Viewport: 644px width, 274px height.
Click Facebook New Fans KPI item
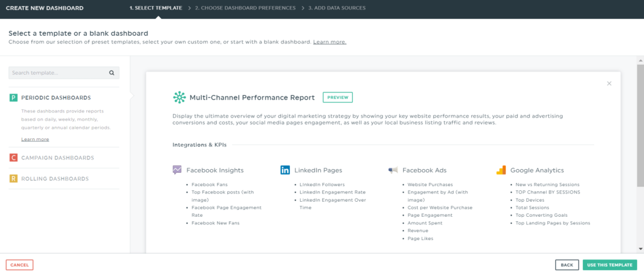(215, 223)
